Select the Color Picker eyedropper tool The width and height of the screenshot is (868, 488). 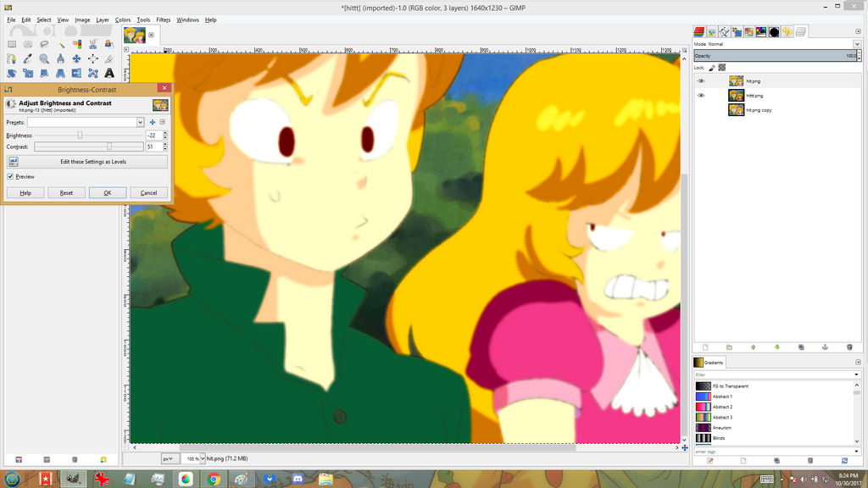28,58
